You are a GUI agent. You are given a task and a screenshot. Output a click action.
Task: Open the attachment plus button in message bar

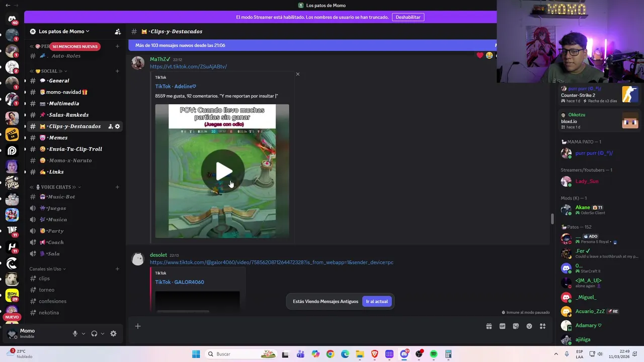(137, 326)
